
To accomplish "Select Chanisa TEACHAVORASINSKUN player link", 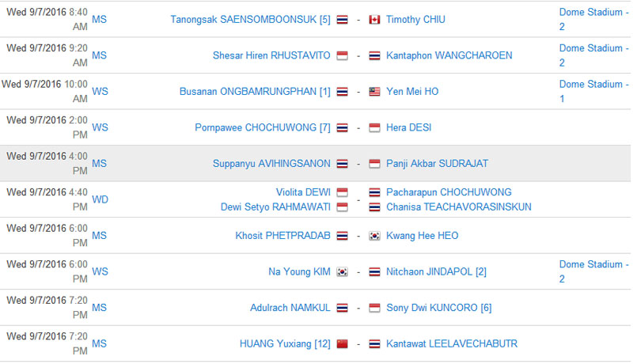I will [459, 207].
